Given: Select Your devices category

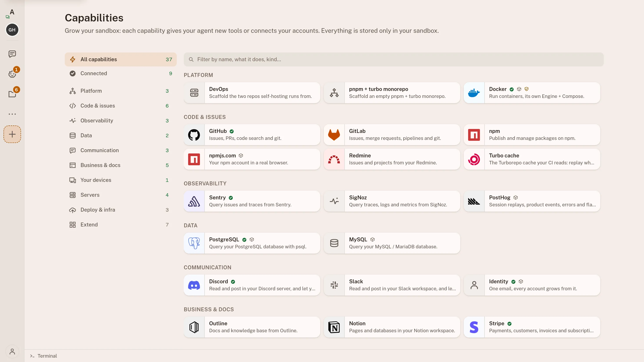Looking at the screenshot, I should coord(121,180).
